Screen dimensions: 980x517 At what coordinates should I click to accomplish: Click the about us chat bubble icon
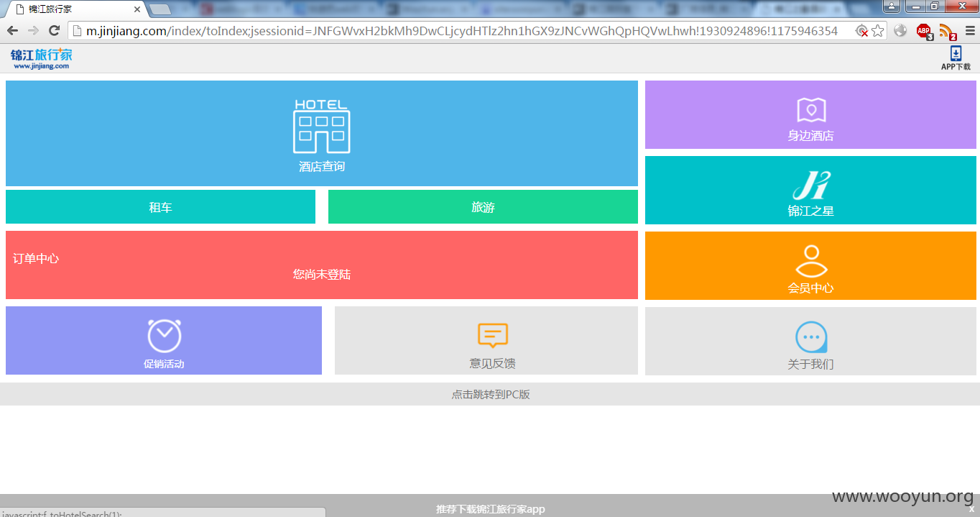tap(811, 337)
